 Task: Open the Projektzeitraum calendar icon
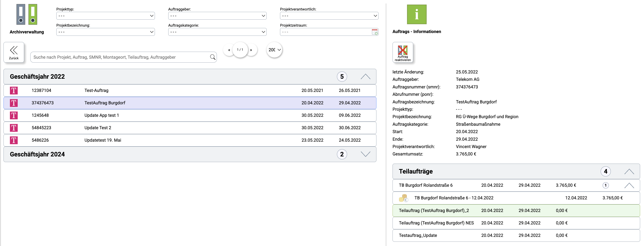[x=374, y=32]
